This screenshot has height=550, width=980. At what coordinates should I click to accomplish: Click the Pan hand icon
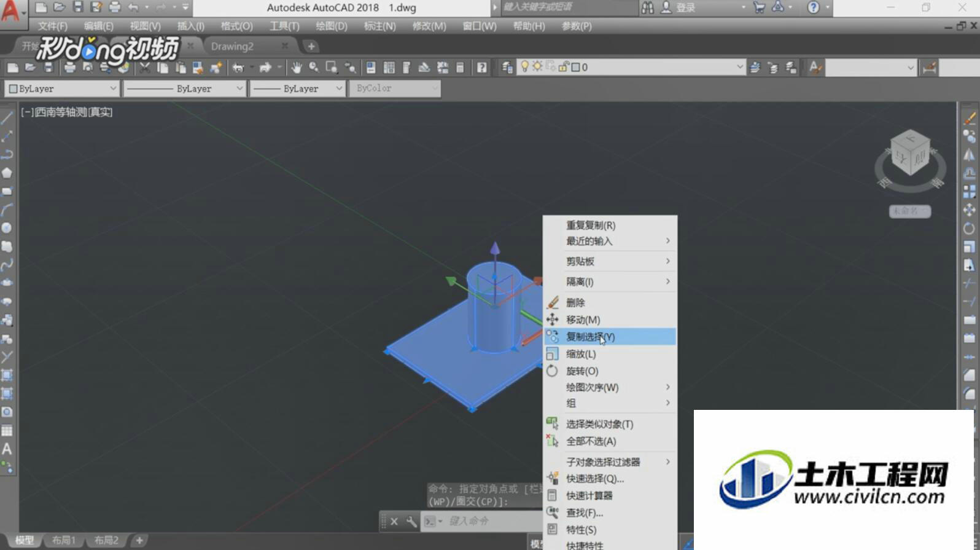pos(297,67)
